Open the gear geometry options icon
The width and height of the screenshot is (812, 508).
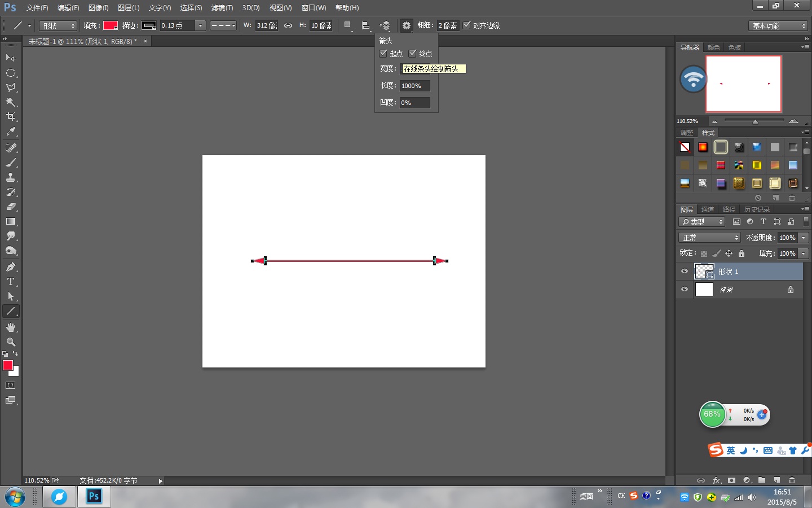pyautogui.click(x=406, y=25)
